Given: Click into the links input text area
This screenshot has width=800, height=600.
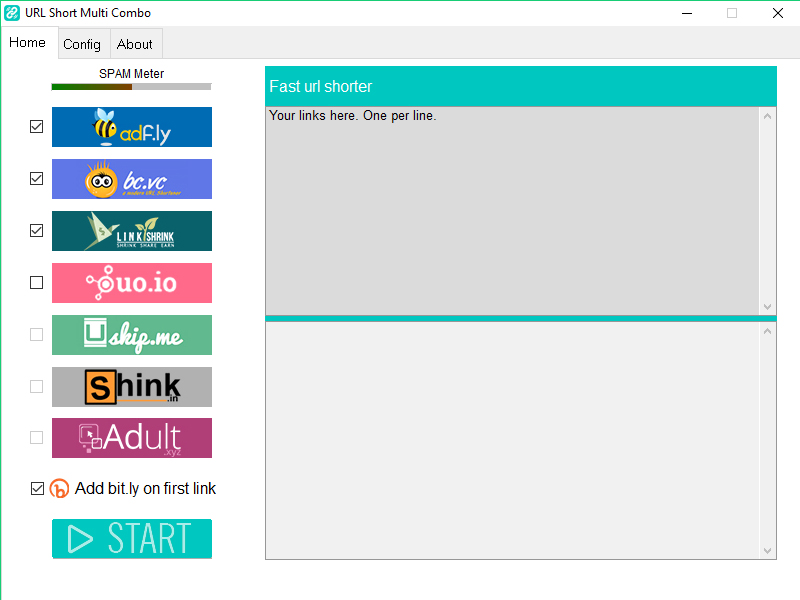Looking at the screenshot, I should (512, 211).
